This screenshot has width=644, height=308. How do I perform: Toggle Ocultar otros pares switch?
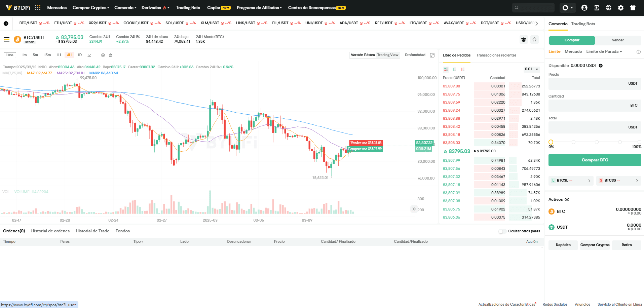(x=502, y=231)
